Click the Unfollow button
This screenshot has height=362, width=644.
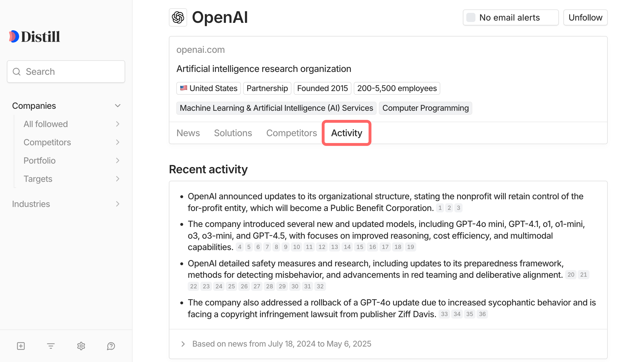tap(585, 17)
